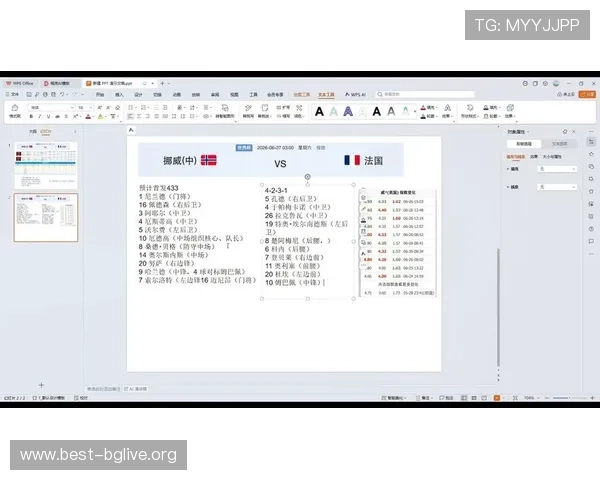Click the red font color swatch
Viewport: 600px width, 480px height.
[88, 116]
